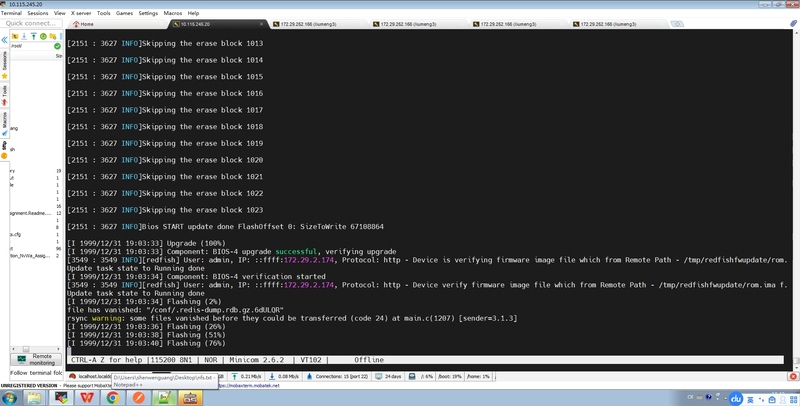
Task: Open the Tools menu
Action: [x=104, y=13]
